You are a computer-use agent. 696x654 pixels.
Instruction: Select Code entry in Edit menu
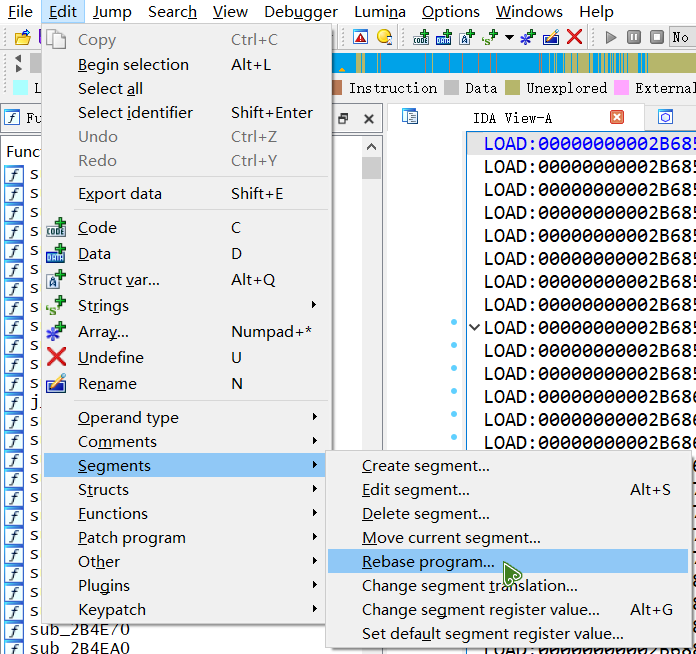point(186,228)
